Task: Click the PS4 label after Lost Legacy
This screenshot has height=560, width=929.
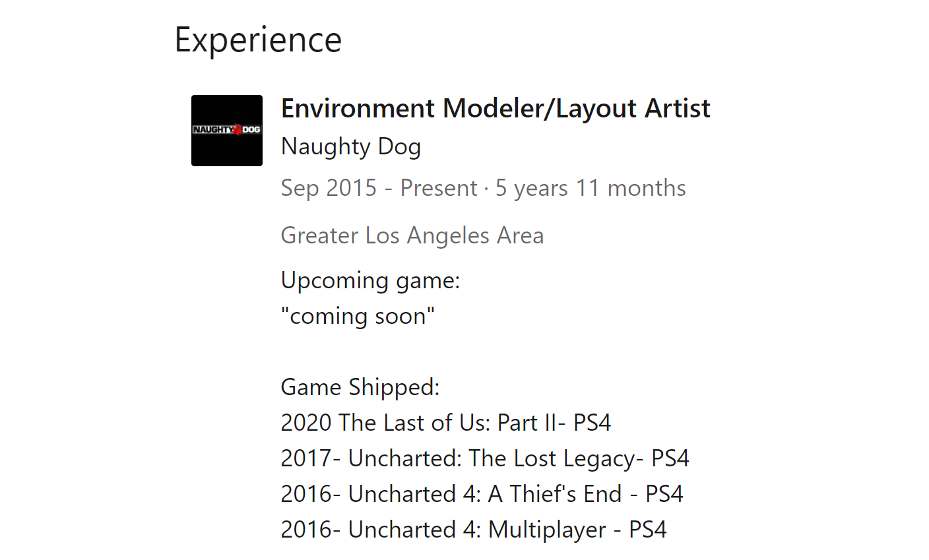Action: pyautogui.click(x=670, y=458)
